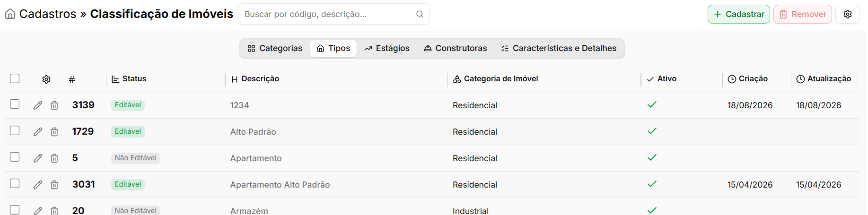
Task: Click the Alto Padrão description cell
Action: [x=253, y=132]
